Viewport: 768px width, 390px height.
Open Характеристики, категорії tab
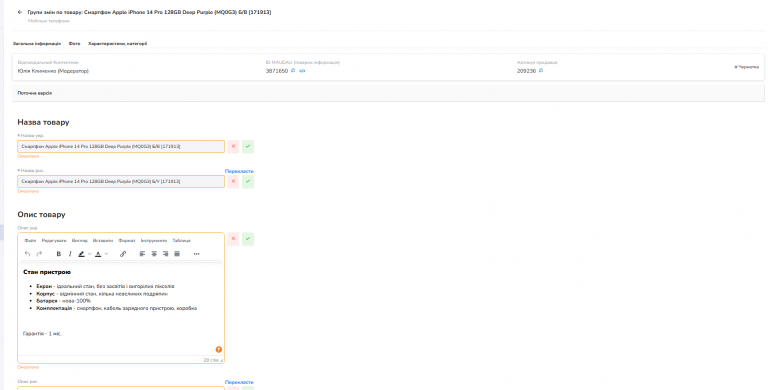tap(118, 44)
